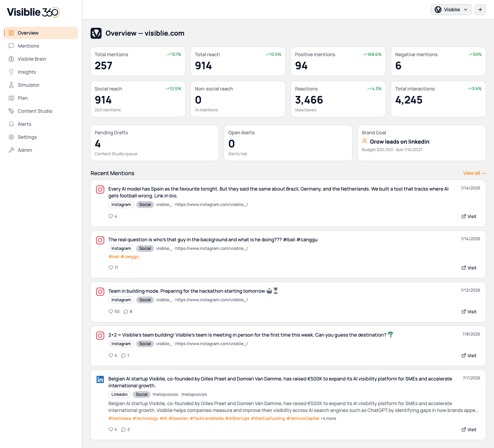
Task: Open Visiblie Brain from sidebar
Action: coord(41,59)
